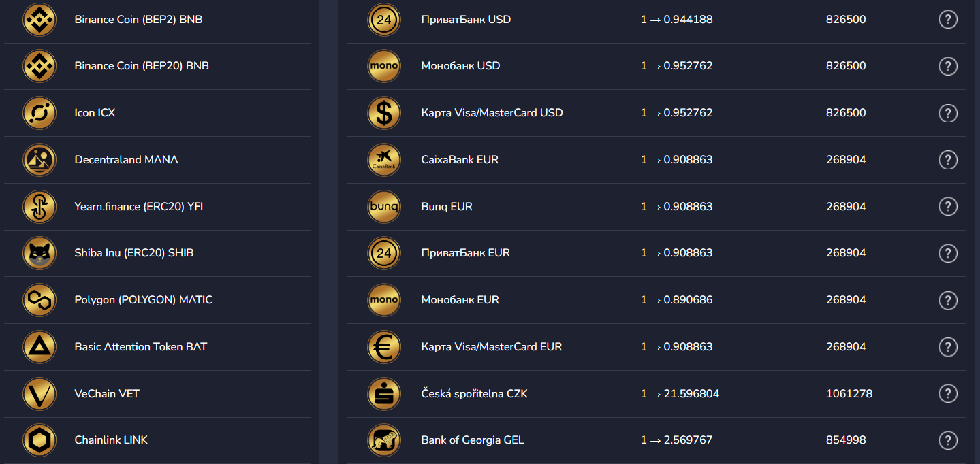Choose Bank of Georgia GEL option
Viewport: 980px width, 464px height.
coord(656,440)
